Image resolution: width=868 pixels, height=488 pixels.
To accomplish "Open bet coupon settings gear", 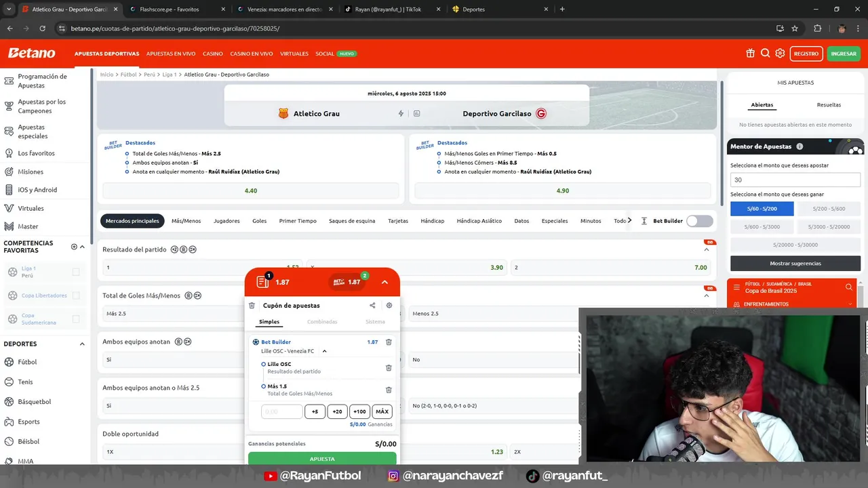I will (x=389, y=306).
